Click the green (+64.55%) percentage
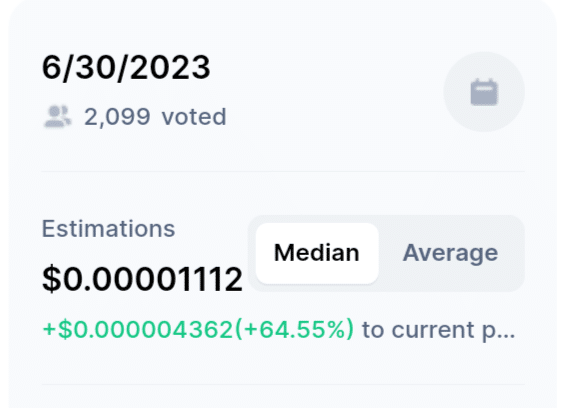565x408 pixels. pos(294,329)
